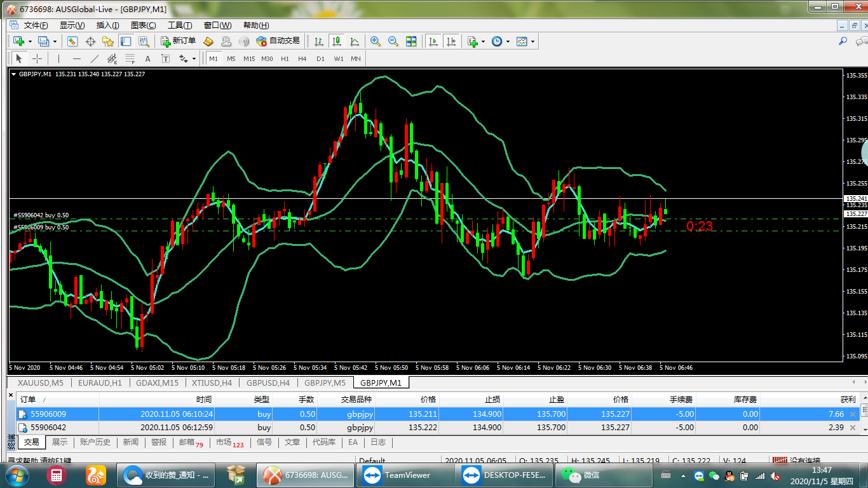This screenshot has width=868, height=488.
Task: Click the 新订单 (New Order) button
Action: (178, 41)
